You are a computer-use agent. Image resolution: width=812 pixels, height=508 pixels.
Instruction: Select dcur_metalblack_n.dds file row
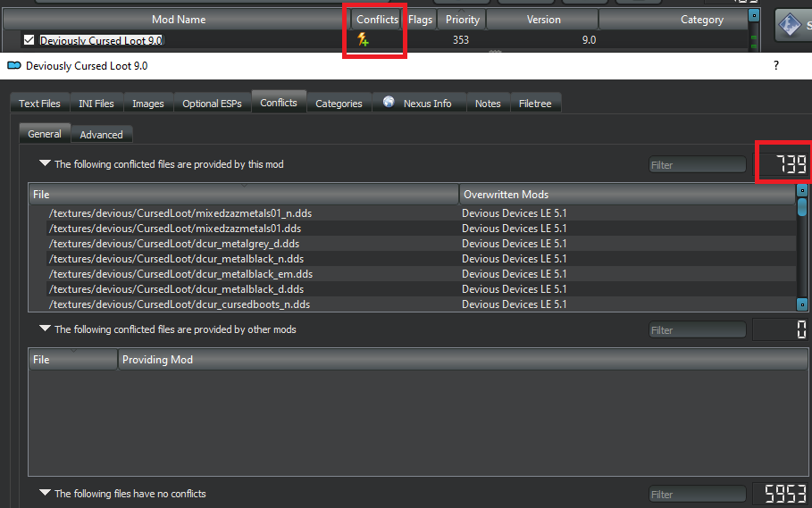coord(176,259)
